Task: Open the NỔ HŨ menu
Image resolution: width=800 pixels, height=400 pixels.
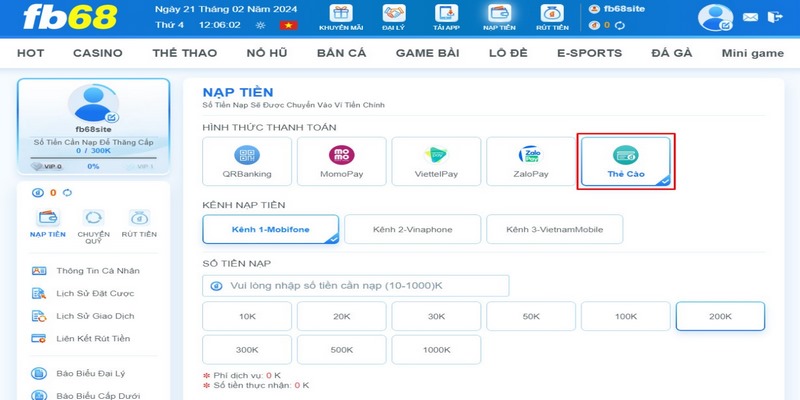Action: coord(267,53)
